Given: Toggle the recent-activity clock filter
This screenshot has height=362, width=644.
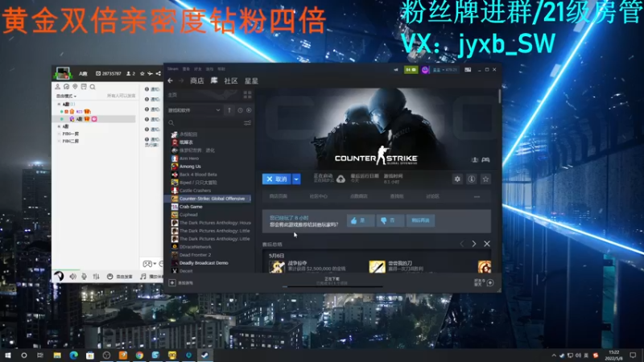Looking at the screenshot, I should coord(240,110).
